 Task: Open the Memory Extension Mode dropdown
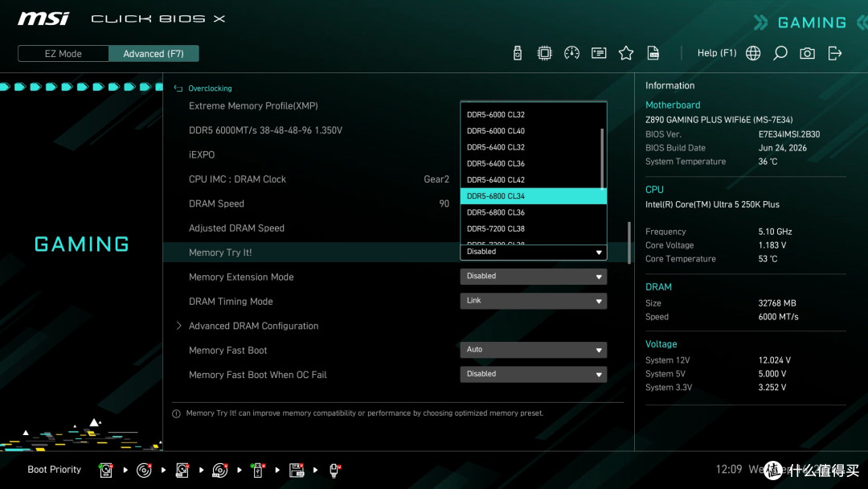(533, 277)
